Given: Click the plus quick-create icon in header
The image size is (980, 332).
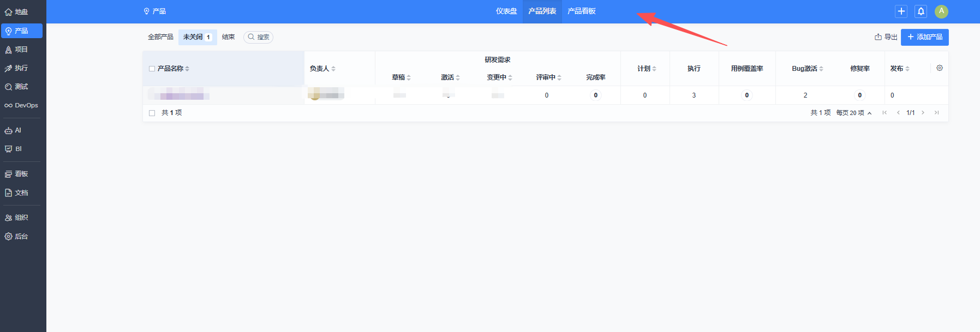Looking at the screenshot, I should [x=901, y=11].
